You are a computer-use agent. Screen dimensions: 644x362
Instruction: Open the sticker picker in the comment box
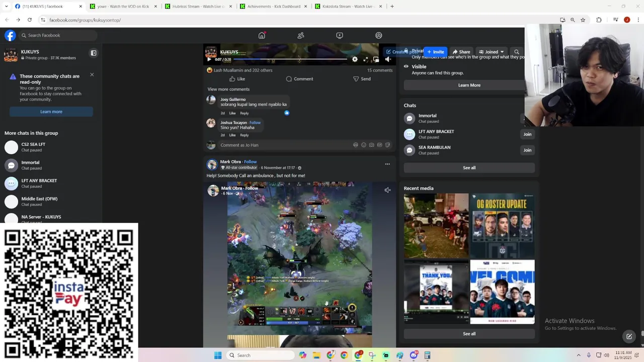click(387, 145)
